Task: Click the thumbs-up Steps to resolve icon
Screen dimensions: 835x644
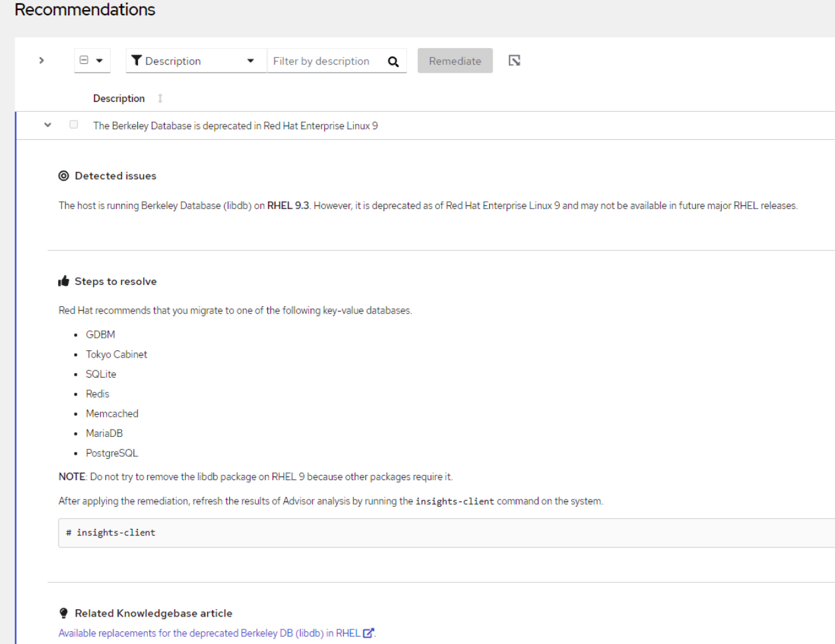Action: point(64,281)
